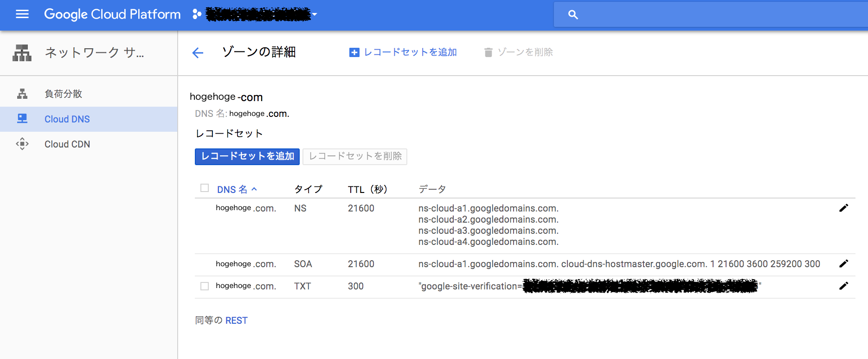Expand the project dropdown arrow

pyautogui.click(x=315, y=14)
